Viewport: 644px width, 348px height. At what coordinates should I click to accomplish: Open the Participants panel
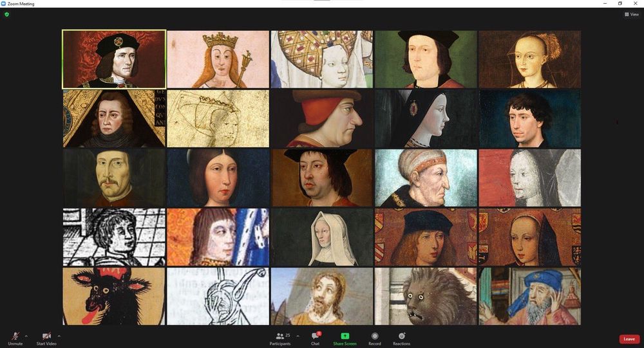pyautogui.click(x=280, y=338)
